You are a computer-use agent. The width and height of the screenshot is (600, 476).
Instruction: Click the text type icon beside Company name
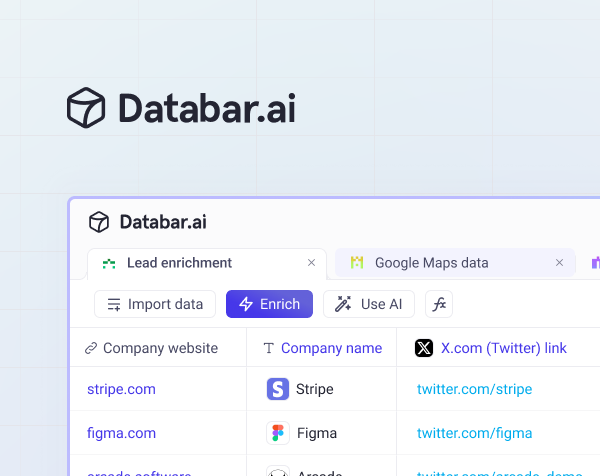point(269,348)
